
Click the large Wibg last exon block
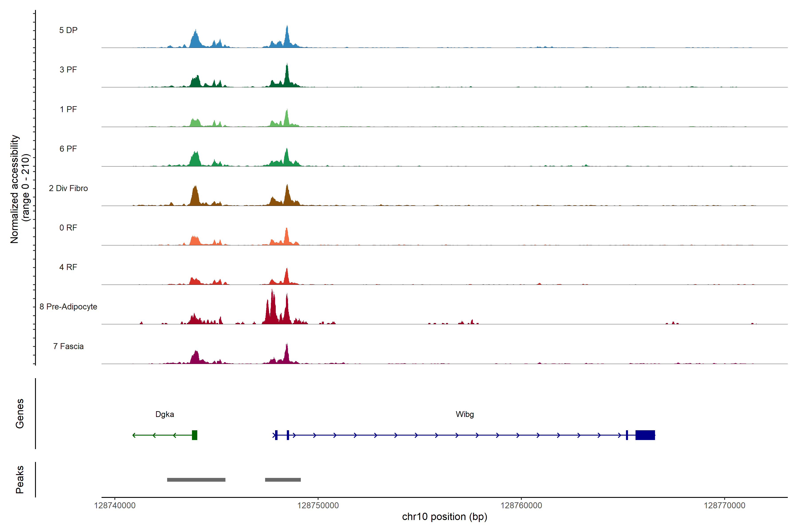click(x=645, y=435)
